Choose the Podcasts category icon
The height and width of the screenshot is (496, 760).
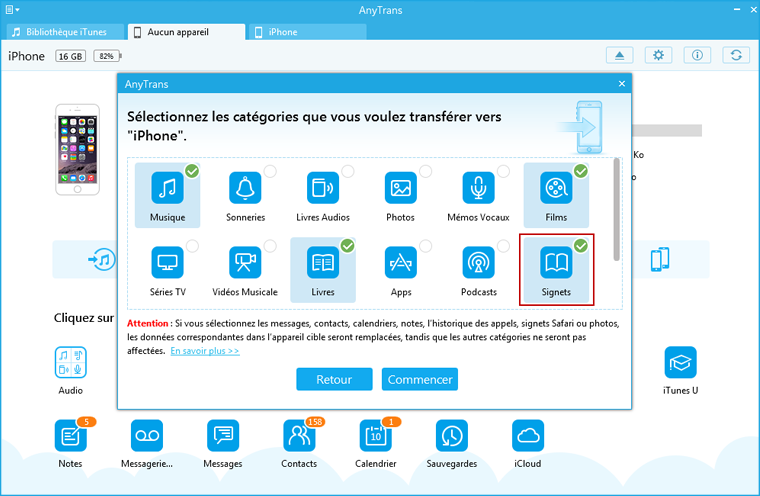coord(478,262)
